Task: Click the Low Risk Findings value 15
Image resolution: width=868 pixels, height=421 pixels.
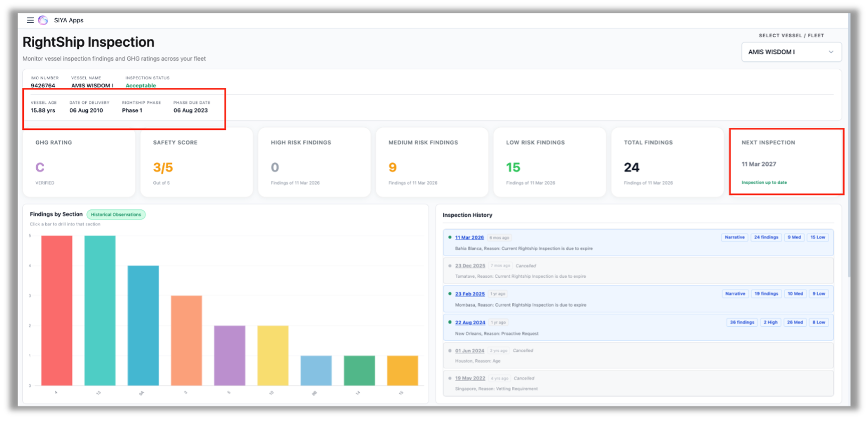Action: (x=513, y=168)
